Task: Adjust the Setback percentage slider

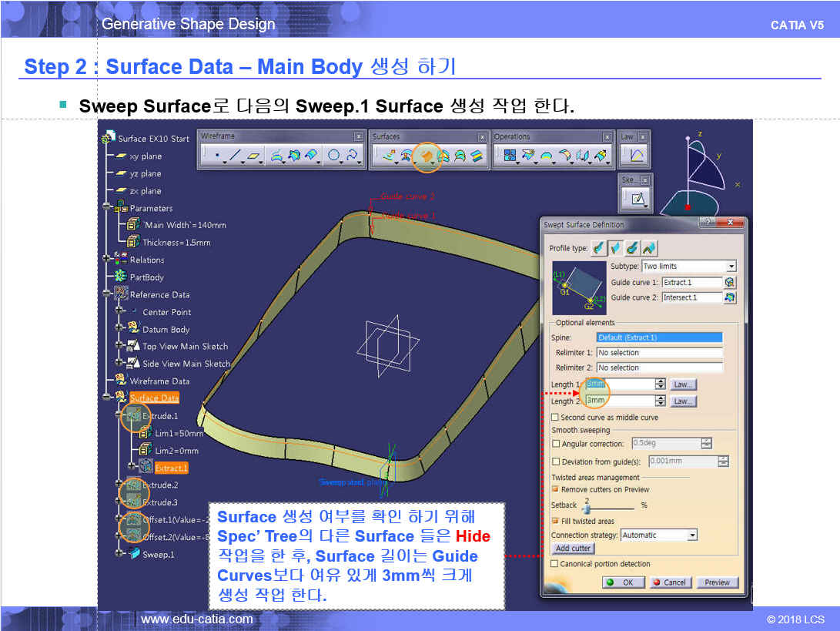Action: tap(587, 508)
